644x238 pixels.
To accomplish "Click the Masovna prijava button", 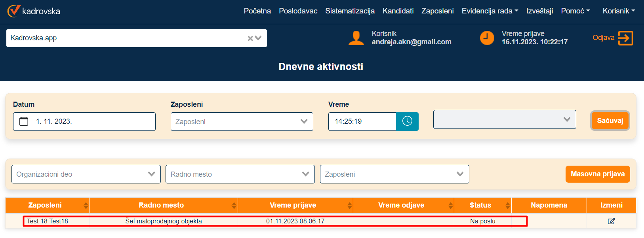I will click(597, 174).
